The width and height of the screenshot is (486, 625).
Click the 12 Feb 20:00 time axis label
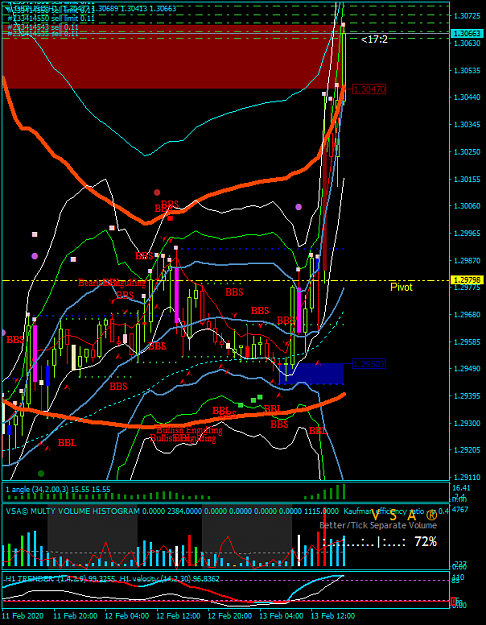230,615
